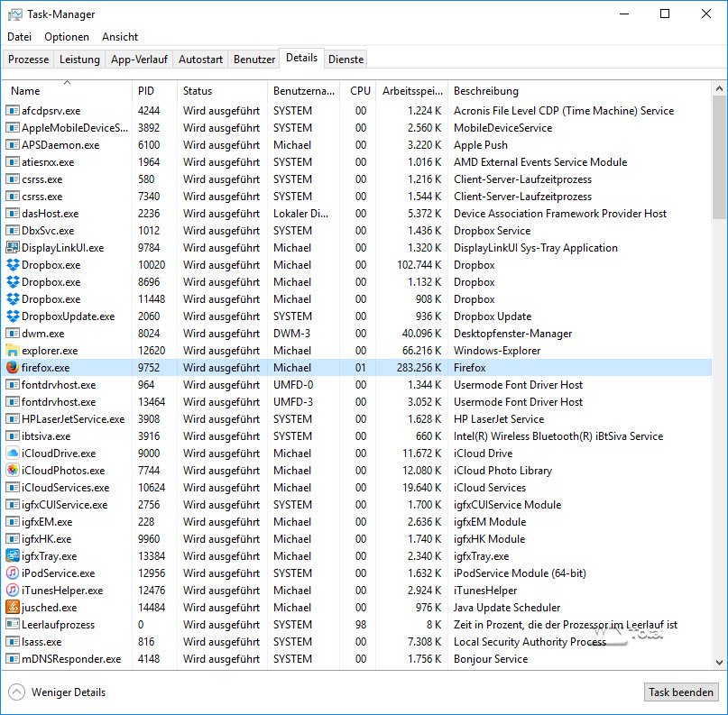The height and width of the screenshot is (715, 728).
Task: Switch to the Autostart tab
Action: click(x=200, y=60)
